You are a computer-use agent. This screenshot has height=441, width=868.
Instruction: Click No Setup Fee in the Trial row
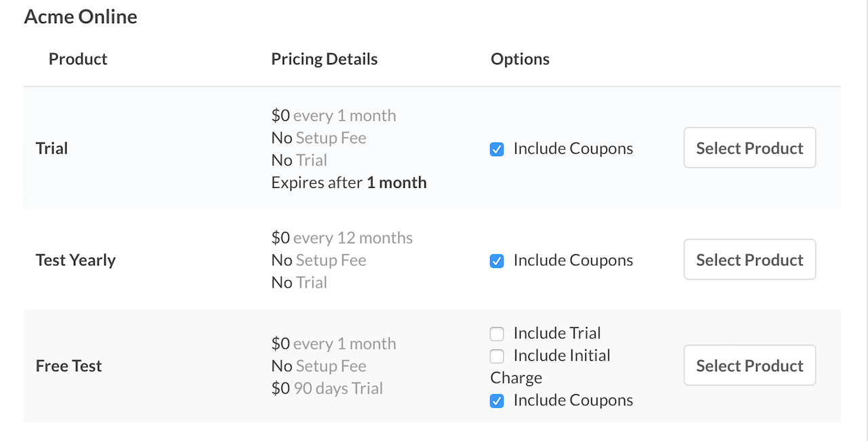[319, 138]
